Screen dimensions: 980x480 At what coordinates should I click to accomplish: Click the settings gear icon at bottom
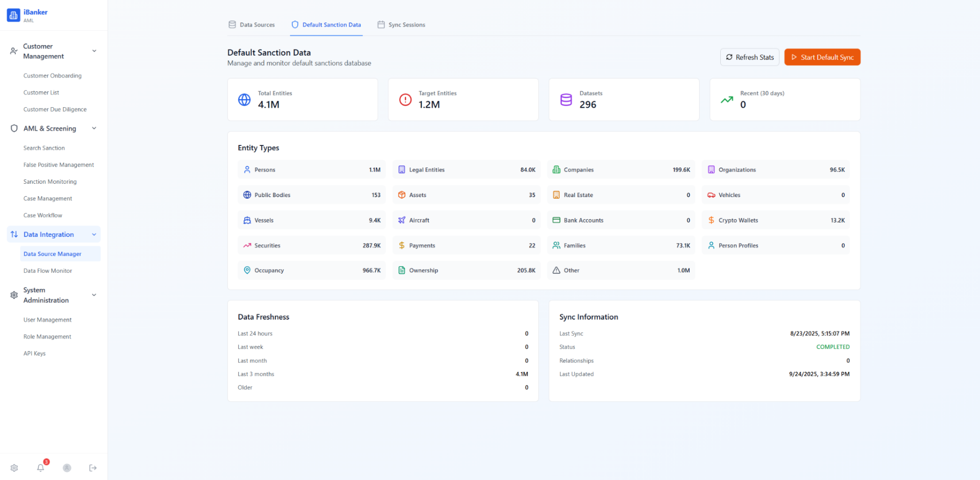(14, 468)
